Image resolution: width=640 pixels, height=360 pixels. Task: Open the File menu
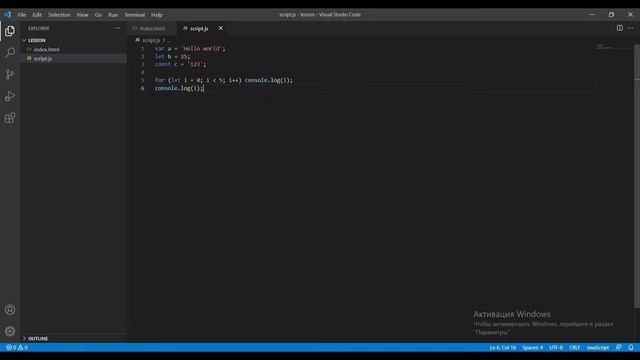tap(22, 15)
